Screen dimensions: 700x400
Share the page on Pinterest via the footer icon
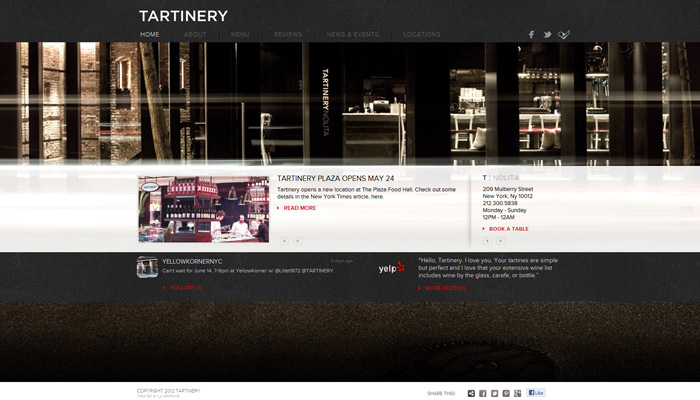[506, 393]
